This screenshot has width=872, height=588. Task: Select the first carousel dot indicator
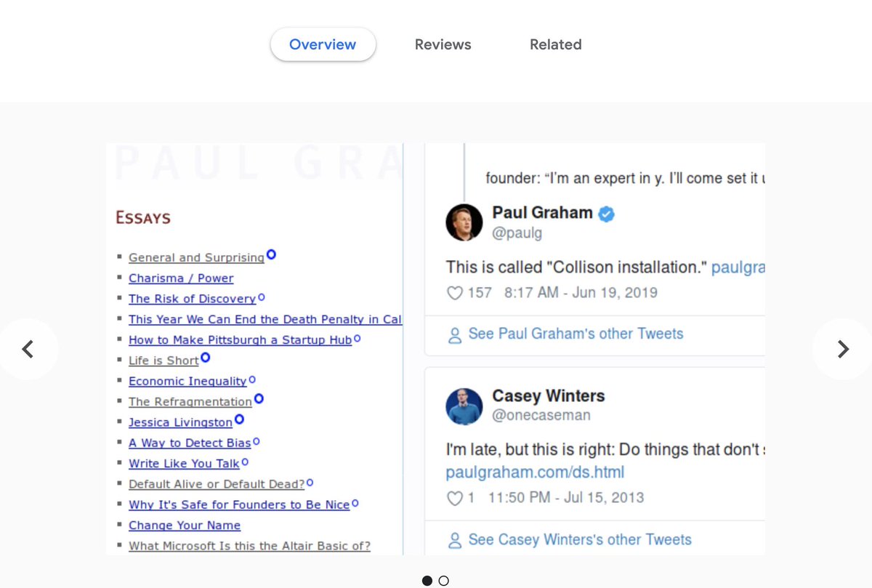point(427,580)
